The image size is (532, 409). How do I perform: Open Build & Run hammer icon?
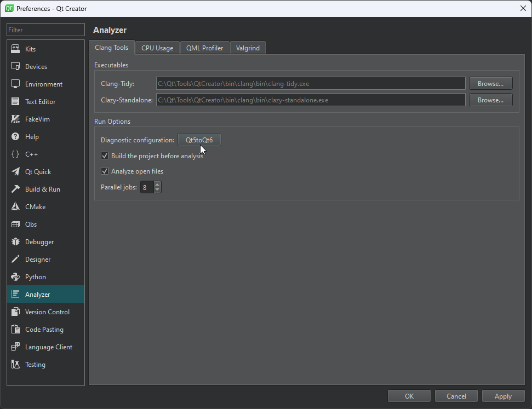(15, 189)
